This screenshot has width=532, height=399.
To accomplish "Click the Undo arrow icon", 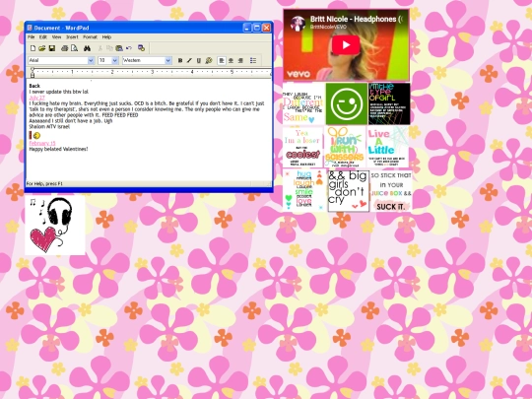I will click(x=129, y=48).
